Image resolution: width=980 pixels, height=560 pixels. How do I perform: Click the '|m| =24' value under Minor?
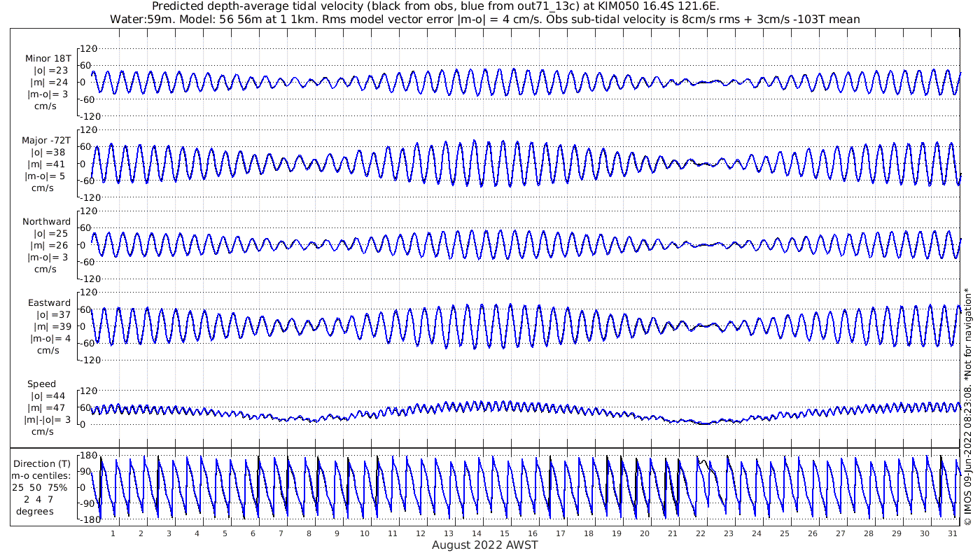[x=51, y=83]
